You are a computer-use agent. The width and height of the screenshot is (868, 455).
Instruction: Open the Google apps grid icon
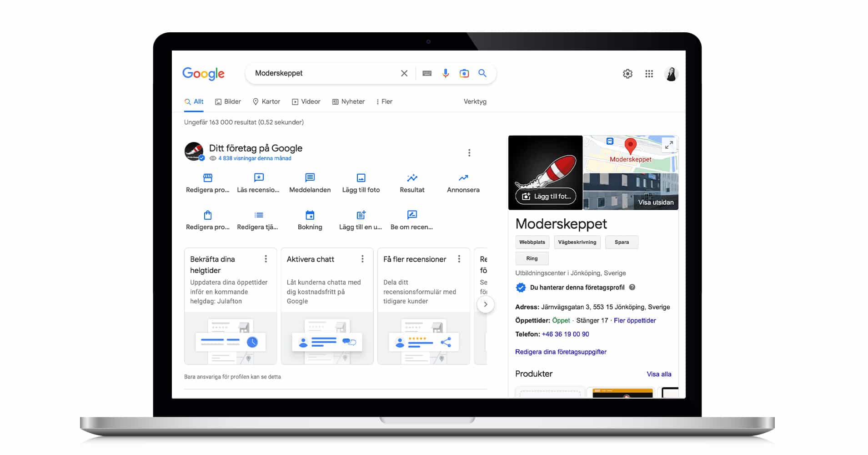coord(649,74)
